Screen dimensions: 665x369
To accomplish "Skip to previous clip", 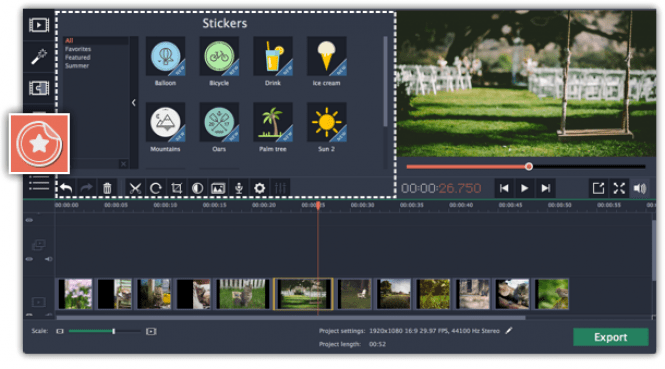I will point(504,188).
